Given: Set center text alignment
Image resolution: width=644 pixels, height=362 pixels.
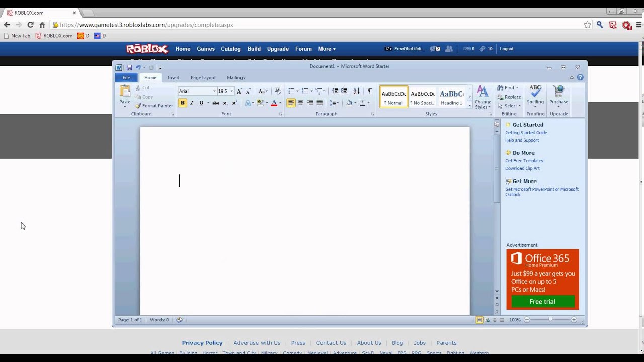Looking at the screenshot, I should [300, 103].
